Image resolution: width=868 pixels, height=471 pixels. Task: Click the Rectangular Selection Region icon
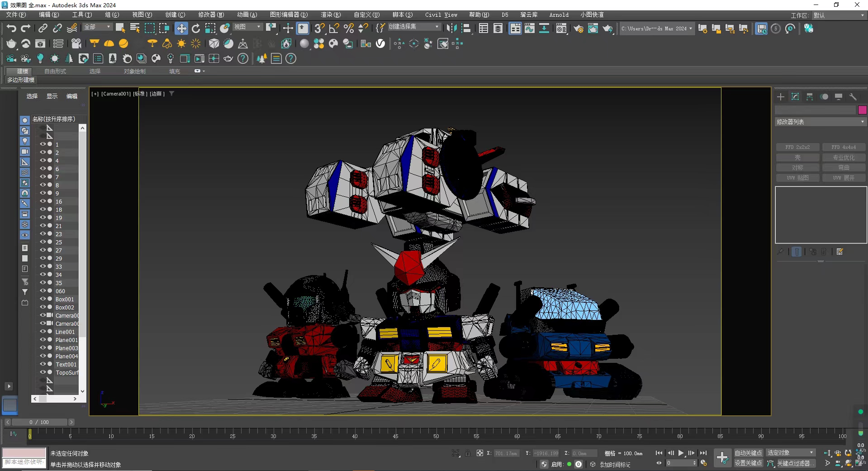pyautogui.click(x=150, y=29)
